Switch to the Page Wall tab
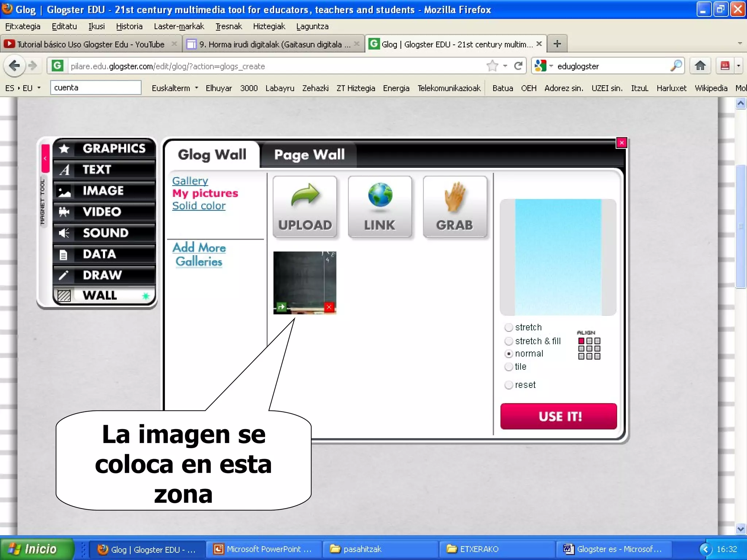 pos(309,155)
